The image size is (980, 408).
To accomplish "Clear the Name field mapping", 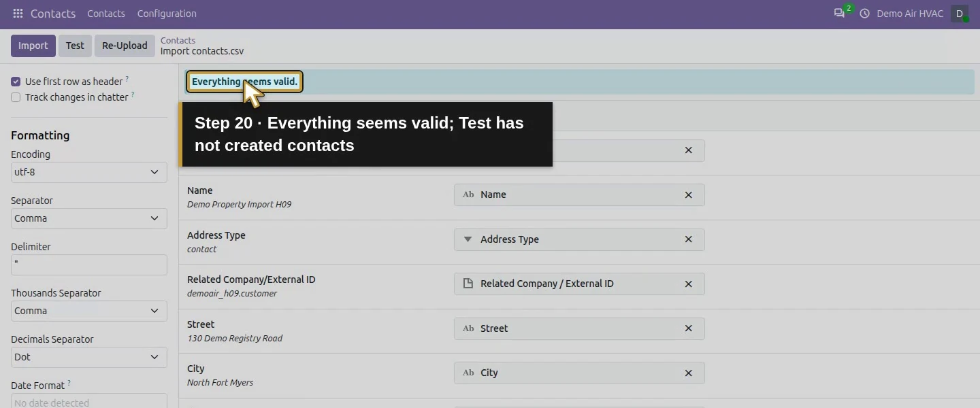I will tap(688, 195).
